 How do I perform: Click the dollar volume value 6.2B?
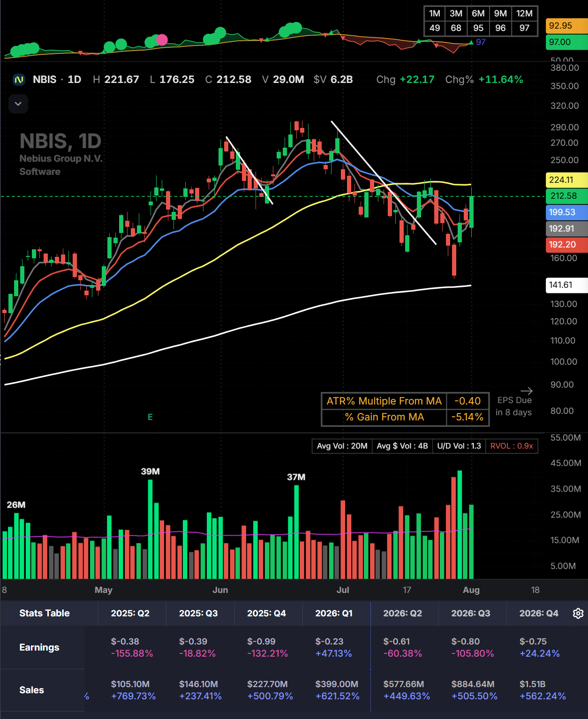point(342,80)
